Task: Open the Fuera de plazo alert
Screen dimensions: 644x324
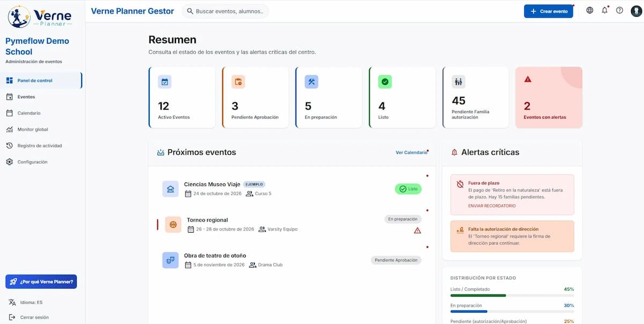Action: (512, 194)
